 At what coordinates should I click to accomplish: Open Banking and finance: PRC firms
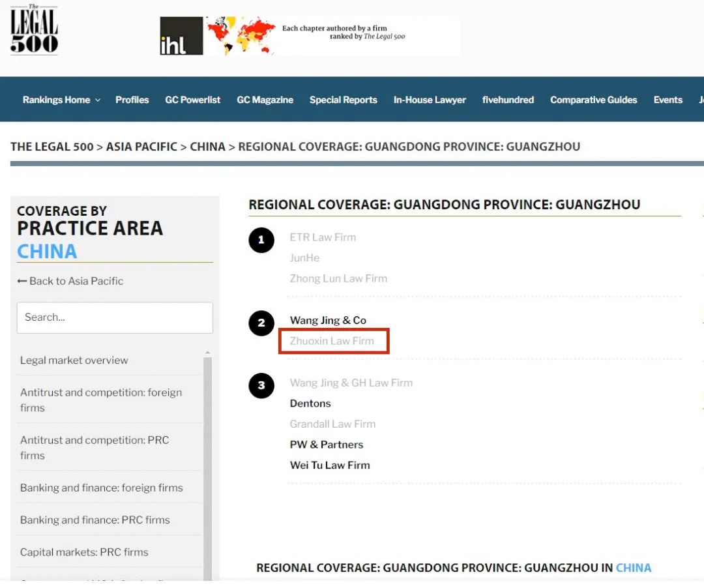pos(95,520)
